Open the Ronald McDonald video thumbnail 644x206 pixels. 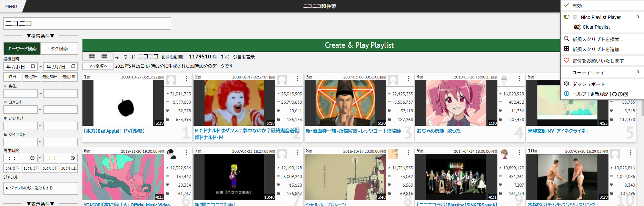235,103
